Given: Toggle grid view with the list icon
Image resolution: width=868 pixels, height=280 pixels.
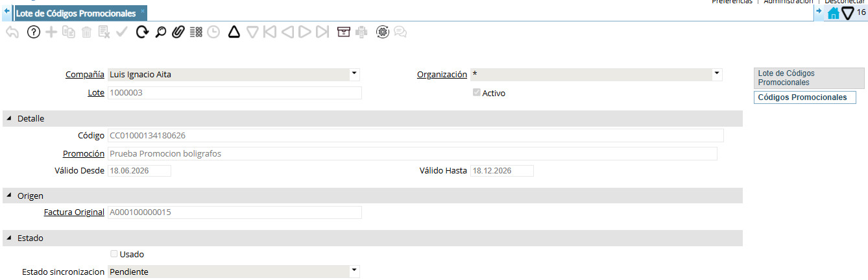Looking at the screenshot, I should click(196, 32).
